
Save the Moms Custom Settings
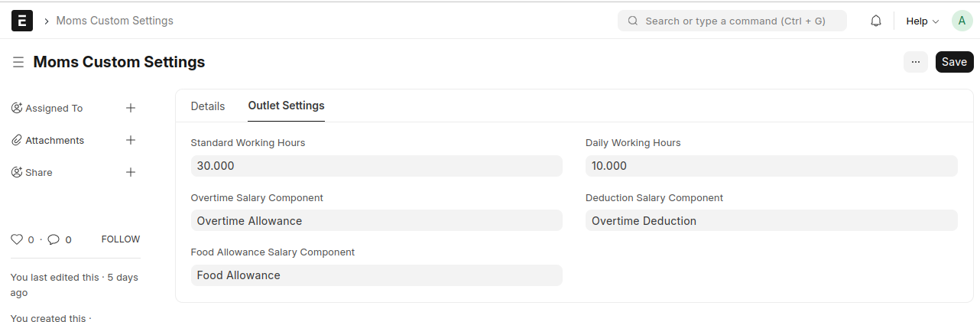pyautogui.click(x=954, y=62)
